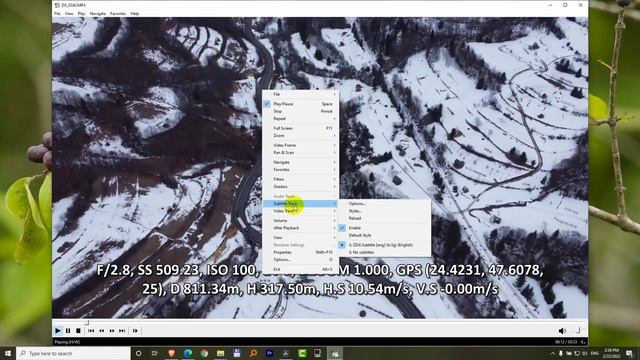Choose Exit in the context menu
The height and width of the screenshot is (360, 640).
[x=300, y=269]
